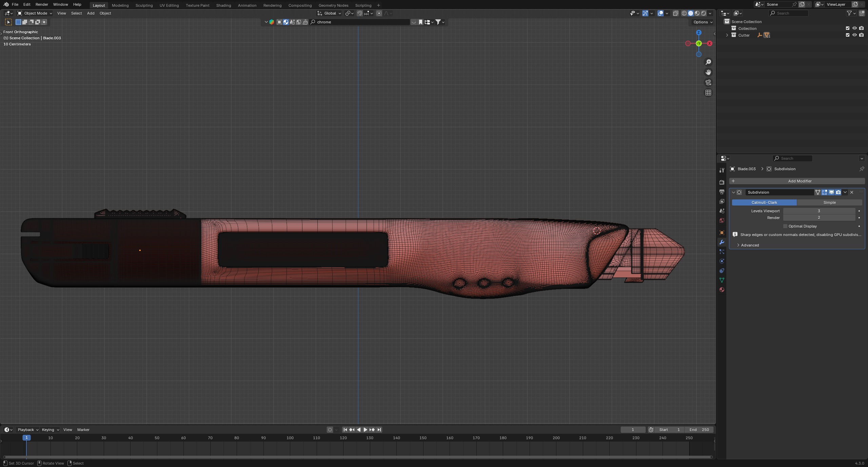Toggle exclude checkbox for the Collection row
This screenshot has width=868, height=467.
(848, 28)
